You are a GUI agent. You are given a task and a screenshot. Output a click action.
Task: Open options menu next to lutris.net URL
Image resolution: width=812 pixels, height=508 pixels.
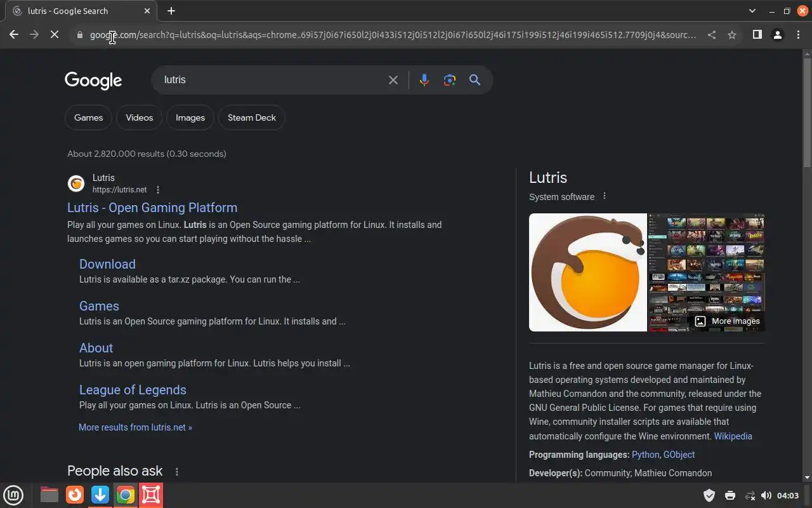point(158,190)
